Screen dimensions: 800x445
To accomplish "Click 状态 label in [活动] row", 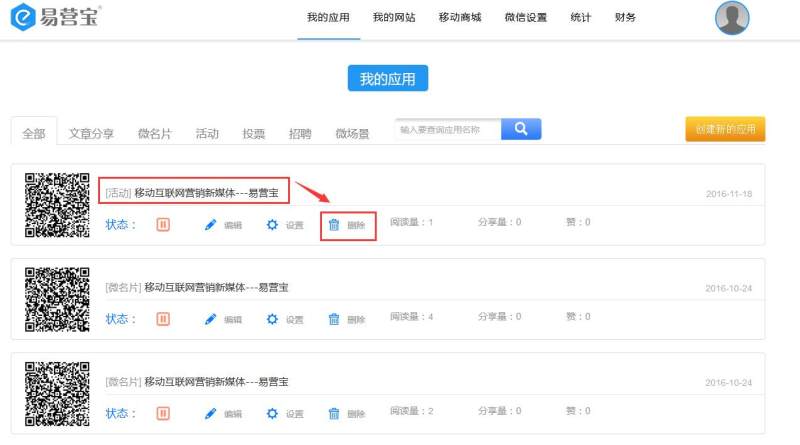I will [120, 225].
